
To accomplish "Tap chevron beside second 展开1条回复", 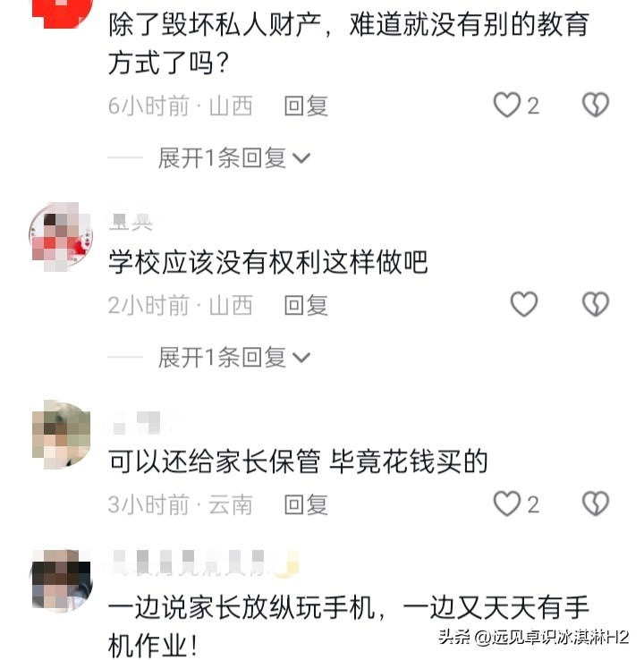I will 301,358.
